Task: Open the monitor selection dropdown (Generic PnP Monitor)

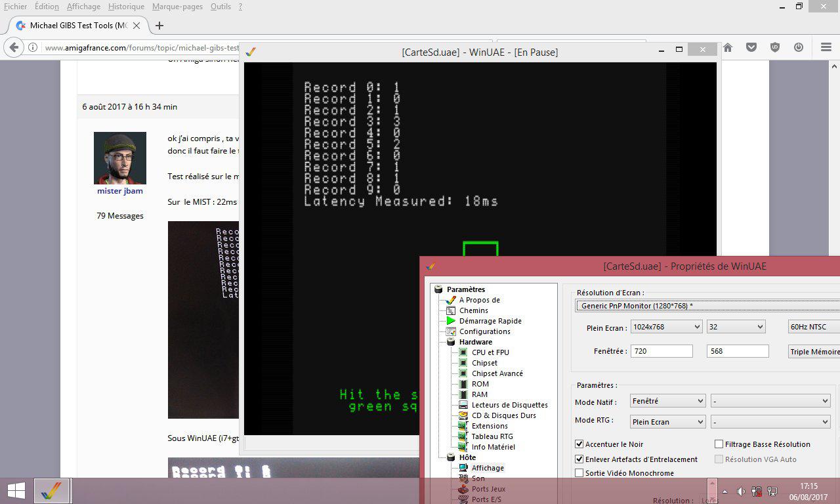Action: coord(707,306)
